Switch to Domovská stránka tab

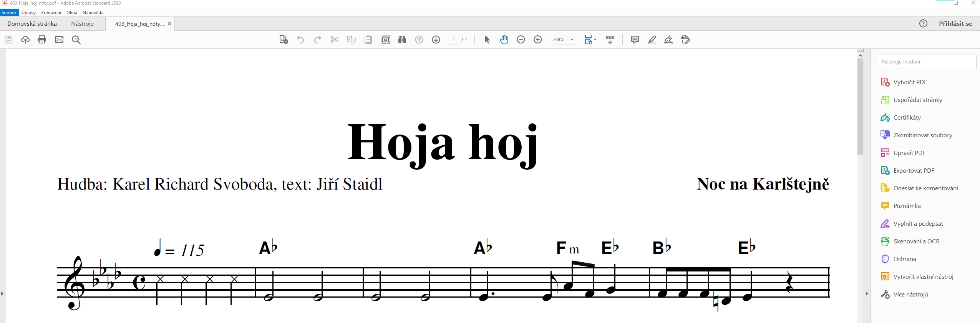click(32, 24)
